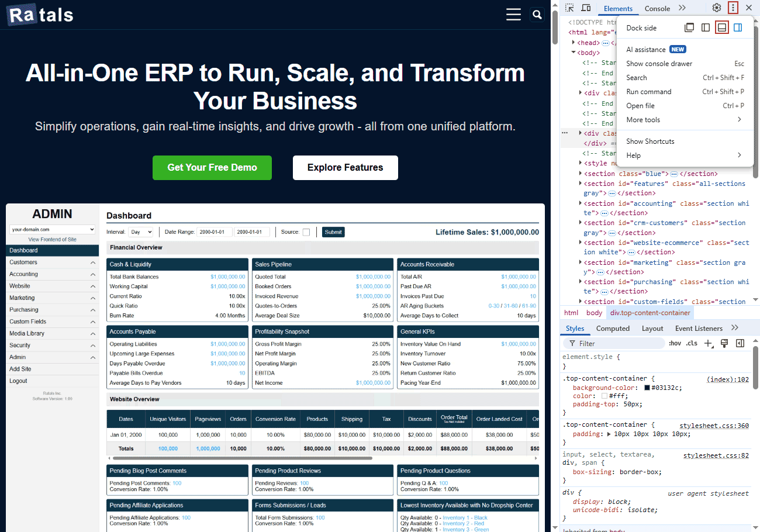The width and height of the screenshot is (760, 532).
Task: Open DevTools settings gear
Action: coord(717,8)
